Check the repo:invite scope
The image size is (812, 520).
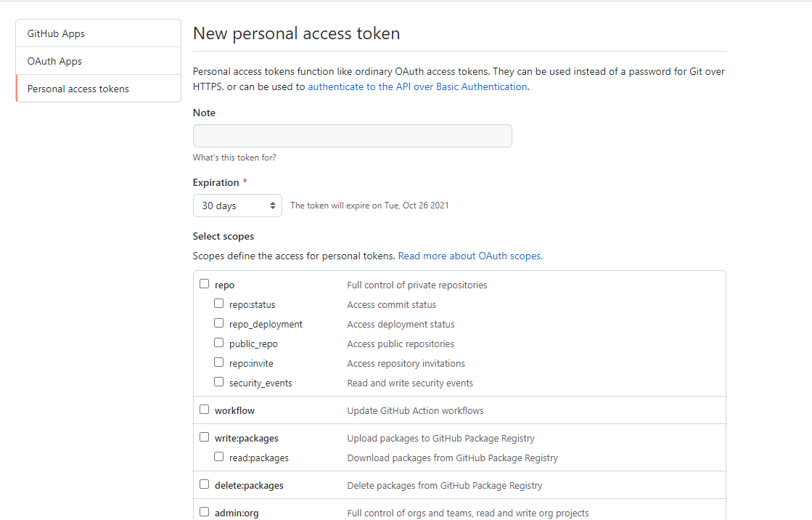[218, 362]
